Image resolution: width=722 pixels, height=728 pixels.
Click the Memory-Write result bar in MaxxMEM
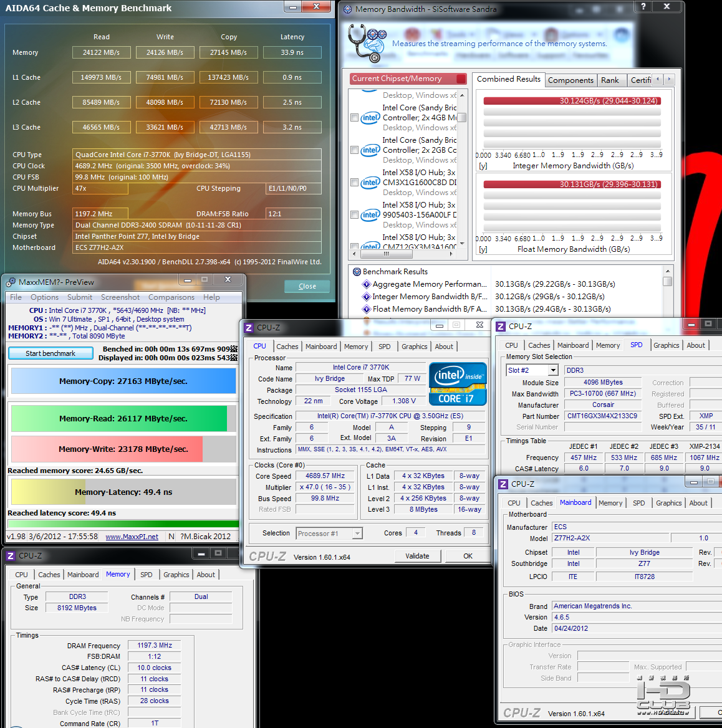pos(123,449)
